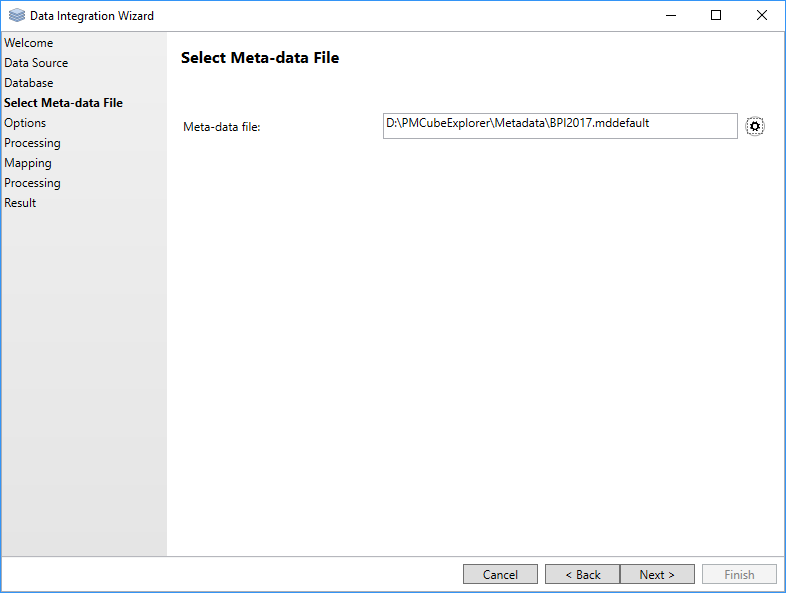
Task: Select the current Select Meta-data File step
Action: pyautogui.click(x=63, y=103)
